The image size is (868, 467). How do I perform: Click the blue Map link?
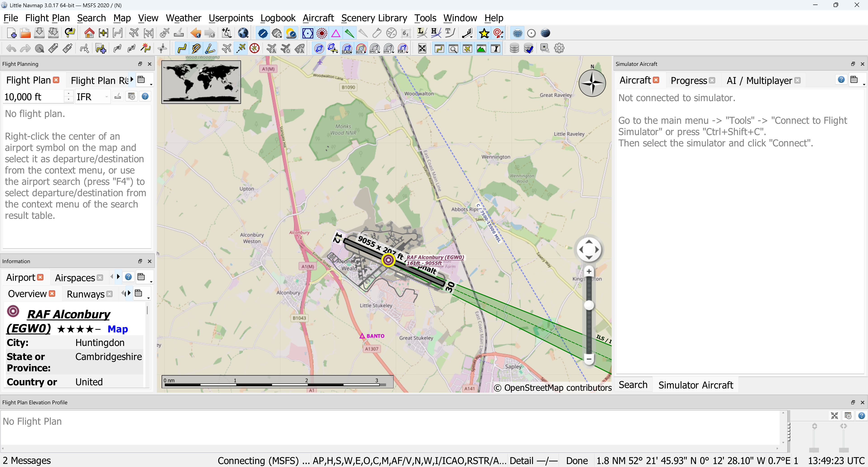tap(118, 329)
